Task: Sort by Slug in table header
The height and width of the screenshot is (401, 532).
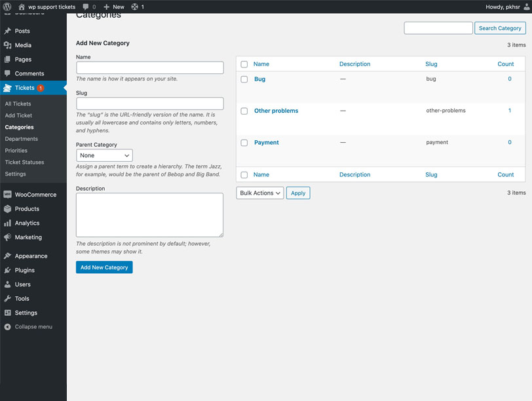Action: (x=431, y=64)
